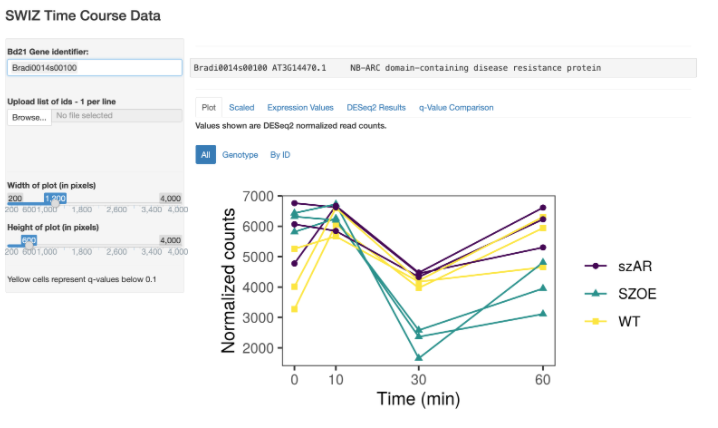This screenshot has height=428, width=718.
Task: Click the 'Time (min)' x-axis title
Action: click(x=418, y=399)
